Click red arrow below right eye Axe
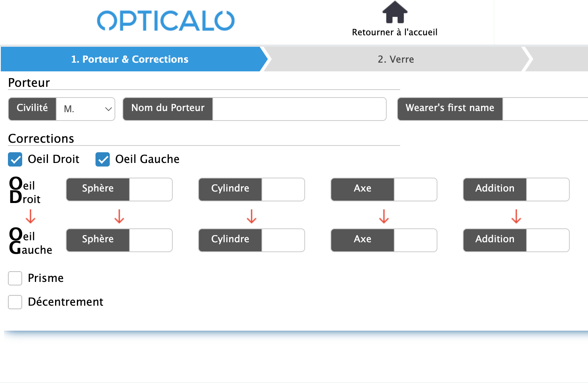This screenshot has height=383, width=588. pyautogui.click(x=384, y=216)
